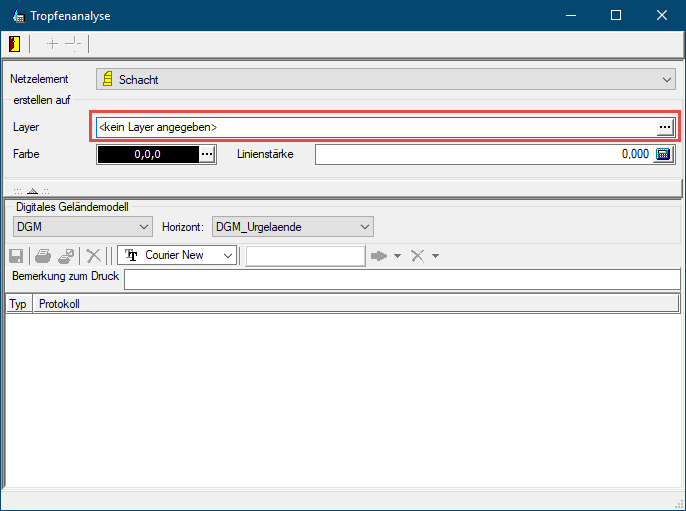Image resolution: width=686 pixels, height=511 pixels.
Task: Open calculator for Linienstärke field
Action: (662, 154)
